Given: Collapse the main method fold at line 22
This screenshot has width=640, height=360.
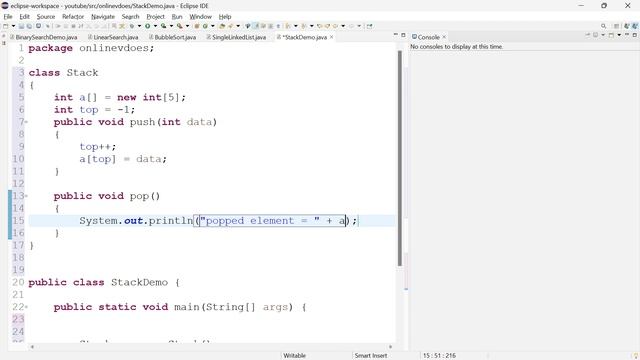Looking at the screenshot, I should [27, 307].
